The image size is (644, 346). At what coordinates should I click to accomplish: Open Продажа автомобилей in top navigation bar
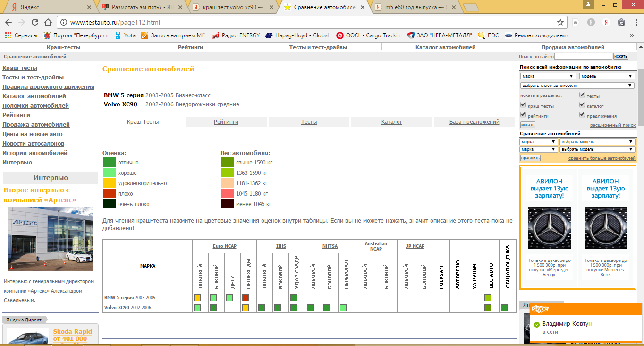573,47
